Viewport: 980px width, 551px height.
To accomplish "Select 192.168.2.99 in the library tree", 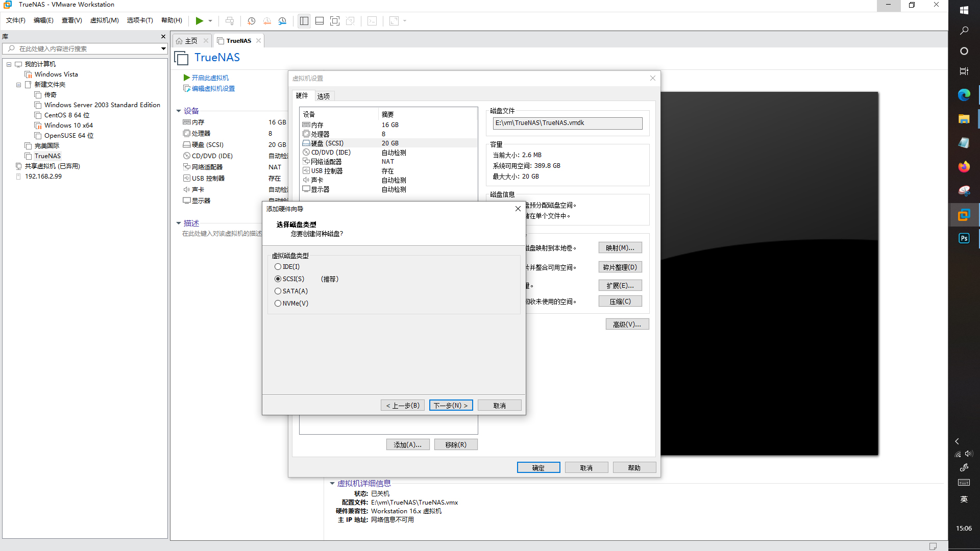I will [x=43, y=177].
